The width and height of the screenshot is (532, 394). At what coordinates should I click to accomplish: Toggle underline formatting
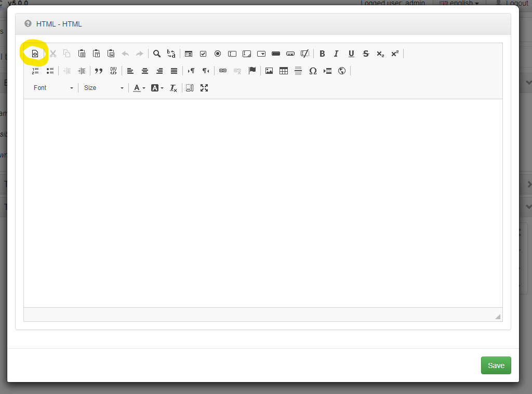tap(351, 54)
